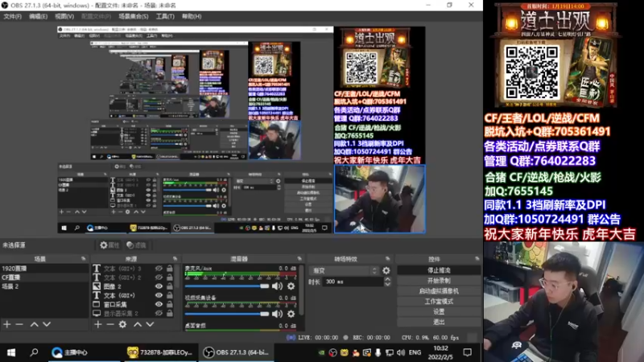Open the 文件(F) menu

(x=12, y=16)
